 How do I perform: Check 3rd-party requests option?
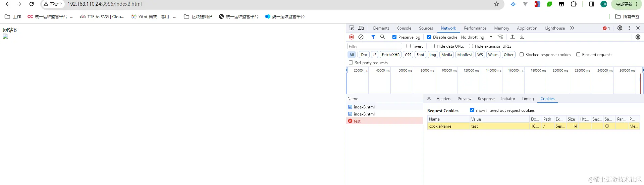(351, 62)
